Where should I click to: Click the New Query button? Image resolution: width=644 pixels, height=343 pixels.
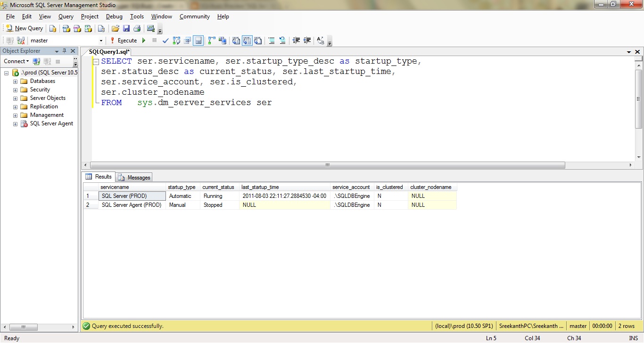(x=24, y=28)
